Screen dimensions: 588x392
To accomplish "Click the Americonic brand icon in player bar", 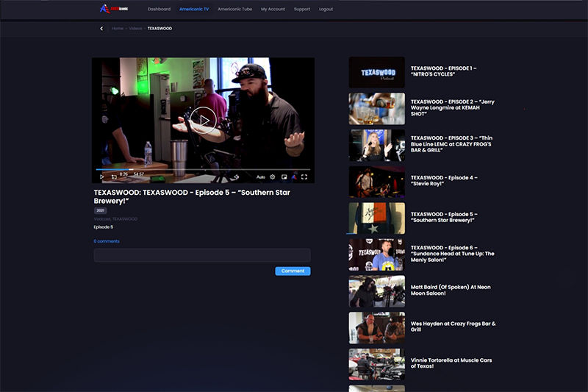I will click(x=294, y=177).
